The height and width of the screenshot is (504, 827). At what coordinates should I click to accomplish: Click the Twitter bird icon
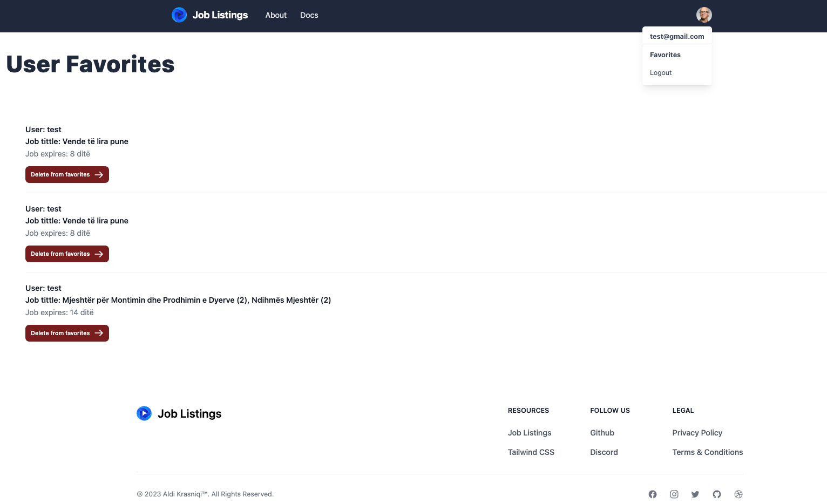pyautogui.click(x=695, y=494)
